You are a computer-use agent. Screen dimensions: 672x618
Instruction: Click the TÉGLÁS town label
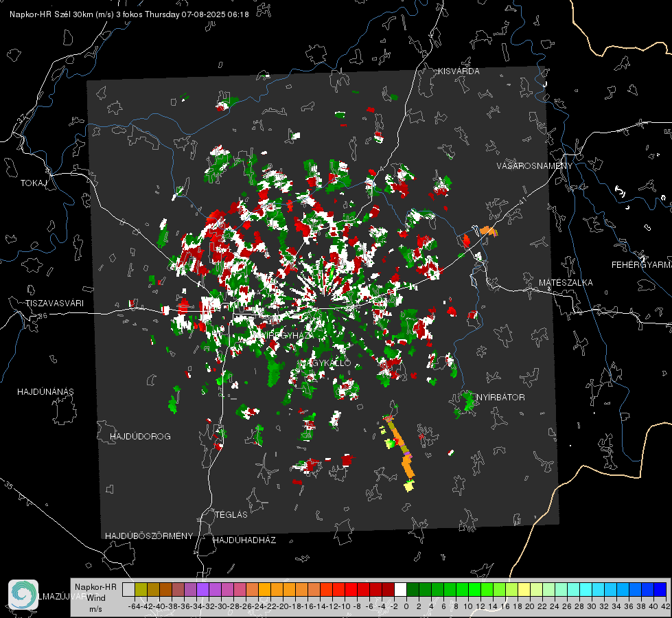231,515
